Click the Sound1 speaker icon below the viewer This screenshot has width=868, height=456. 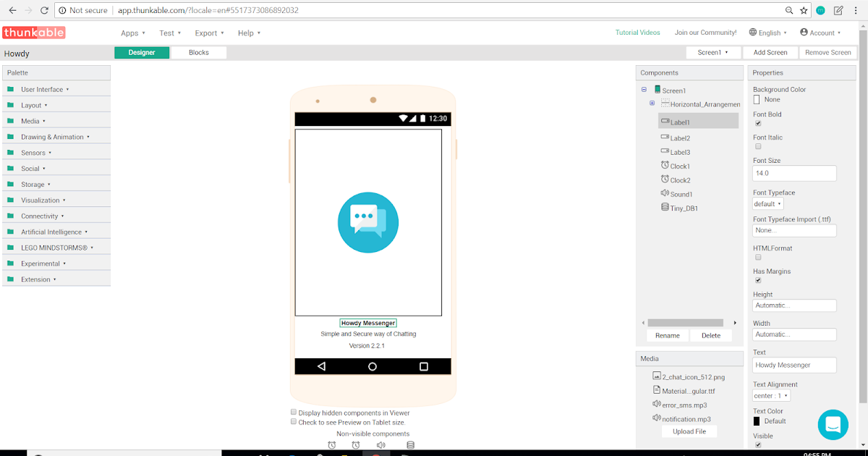pos(380,444)
